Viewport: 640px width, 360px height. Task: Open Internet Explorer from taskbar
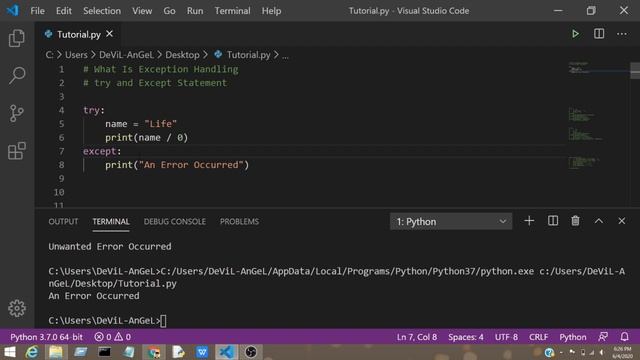[x=32, y=352]
